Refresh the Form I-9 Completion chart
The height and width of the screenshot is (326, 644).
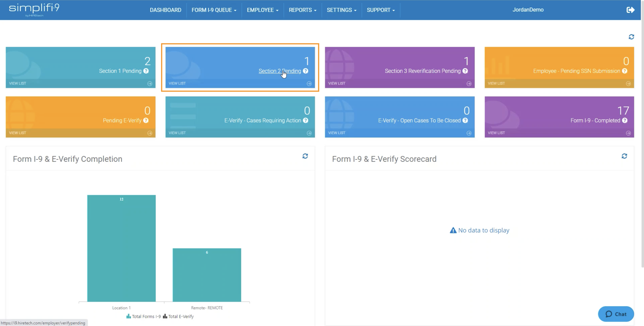305,156
